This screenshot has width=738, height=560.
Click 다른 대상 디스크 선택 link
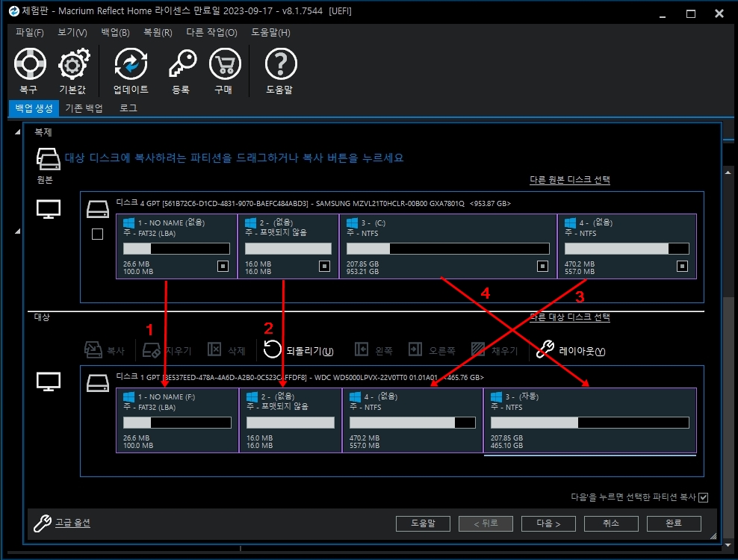click(x=570, y=317)
